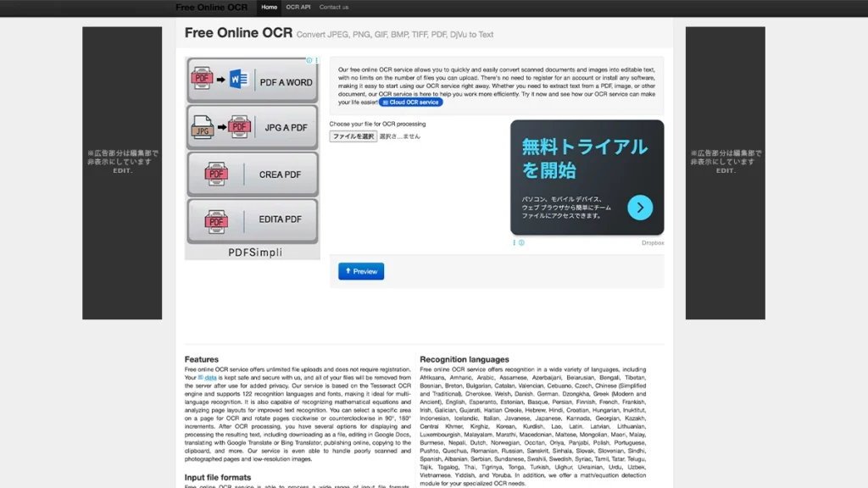Click the JPG file icon in ad
868x488 pixels.
pyautogui.click(x=203, y=127)
